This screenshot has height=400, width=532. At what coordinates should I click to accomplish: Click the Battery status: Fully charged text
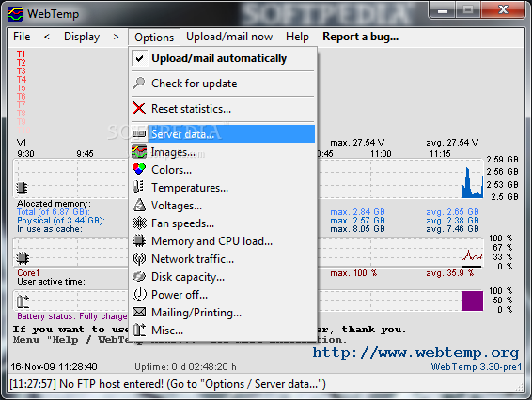[72, 316]
